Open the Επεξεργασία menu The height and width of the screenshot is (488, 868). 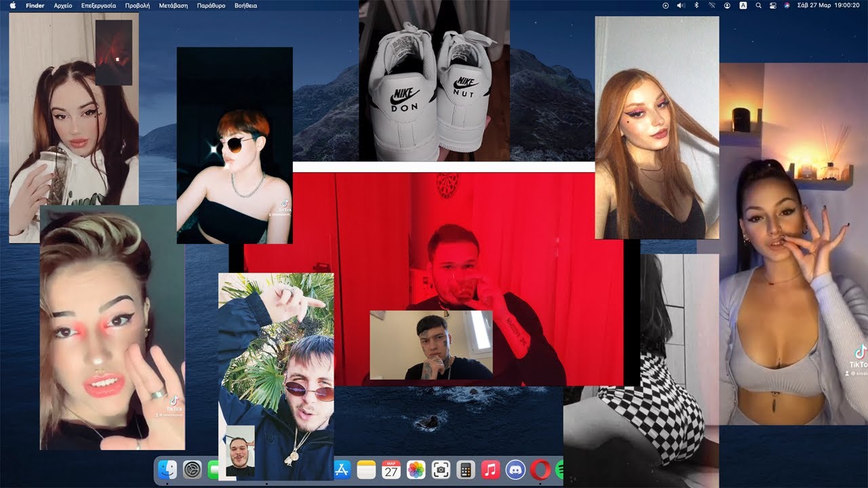[x=98, y=5]
